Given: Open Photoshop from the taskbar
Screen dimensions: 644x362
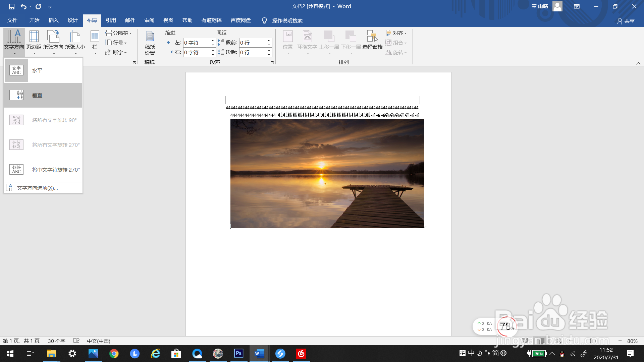Looking at the screenshot, I should tap(238, 353).
